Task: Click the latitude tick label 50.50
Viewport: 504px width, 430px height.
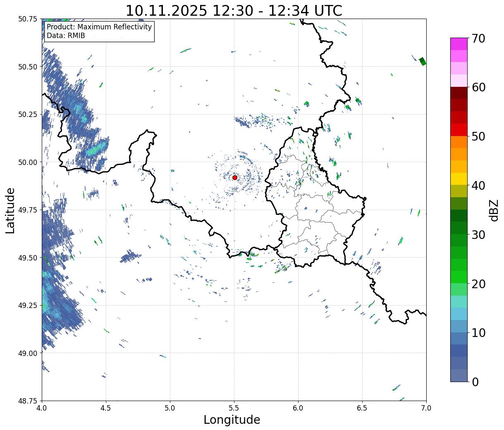Action: (x=28, y=67)
